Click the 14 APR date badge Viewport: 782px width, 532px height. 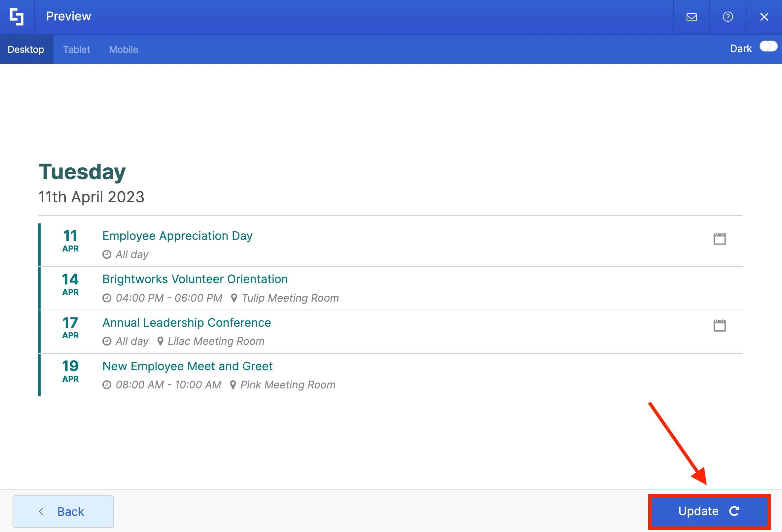pos(70,284)
